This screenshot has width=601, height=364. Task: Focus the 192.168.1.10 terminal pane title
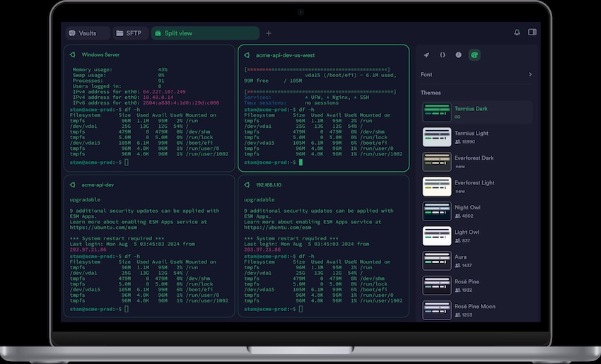tap(268, 184)
